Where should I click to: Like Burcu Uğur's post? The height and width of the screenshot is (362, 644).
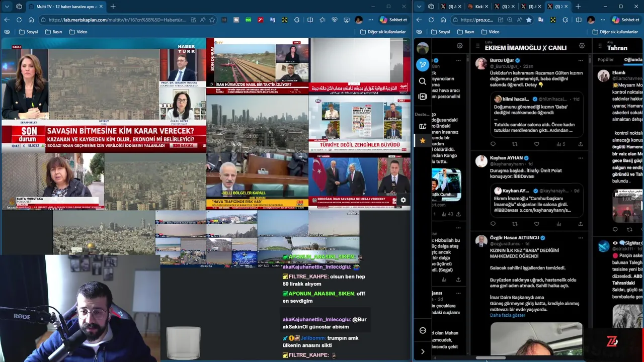coord(537,144)
